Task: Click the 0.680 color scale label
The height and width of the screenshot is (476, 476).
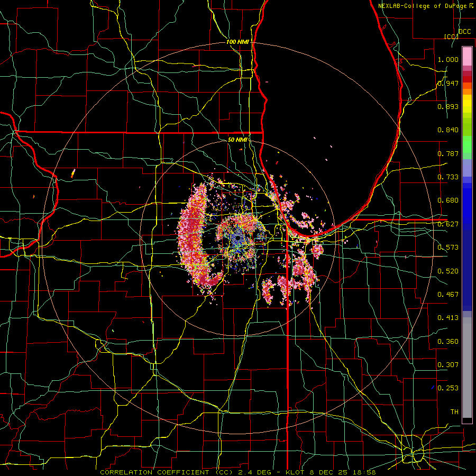Action: point(448,200)
